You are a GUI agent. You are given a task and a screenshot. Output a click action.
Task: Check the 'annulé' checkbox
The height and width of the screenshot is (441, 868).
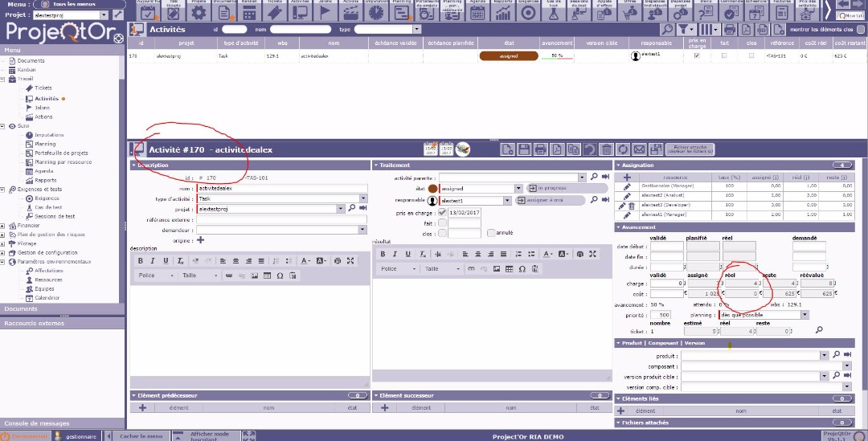pos(491,233)
